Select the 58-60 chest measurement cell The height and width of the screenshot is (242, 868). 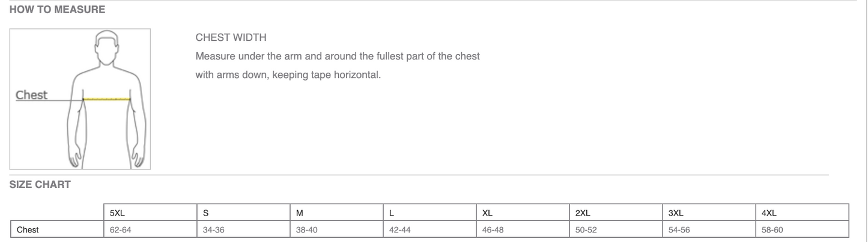(x=772, y=230)
